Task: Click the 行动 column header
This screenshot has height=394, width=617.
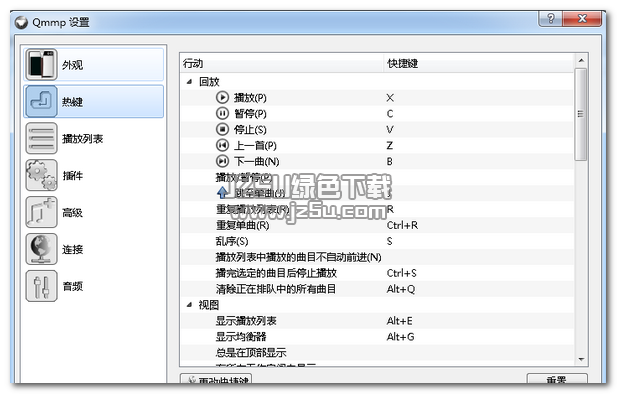Action: 281,63
